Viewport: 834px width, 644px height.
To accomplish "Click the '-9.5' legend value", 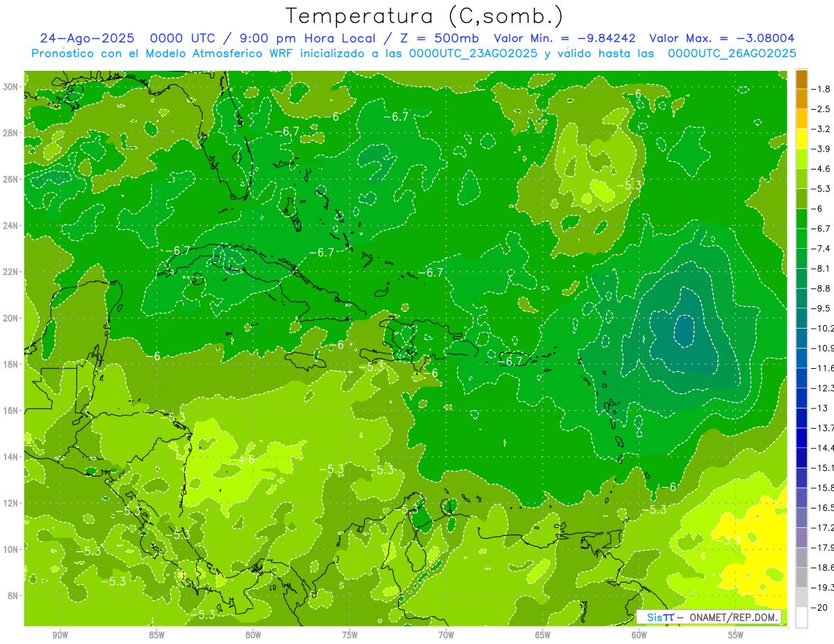I will coord(821,308).
